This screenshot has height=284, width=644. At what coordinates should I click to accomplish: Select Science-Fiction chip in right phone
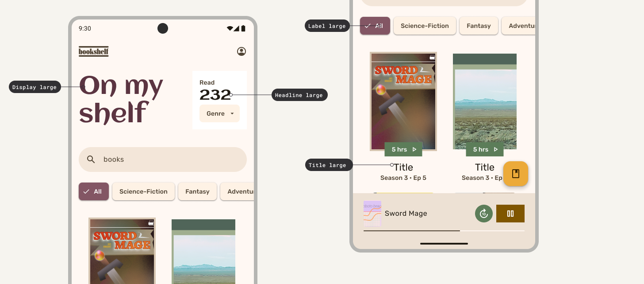pyautogui.click(x=425, y=26)
